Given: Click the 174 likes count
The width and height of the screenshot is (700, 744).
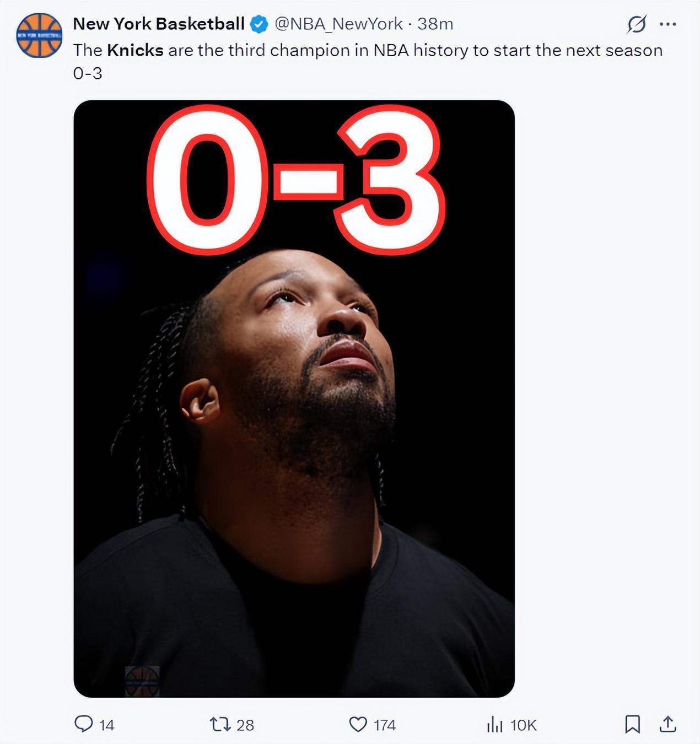Looking at the screenshot, I should tap(385, 725).
